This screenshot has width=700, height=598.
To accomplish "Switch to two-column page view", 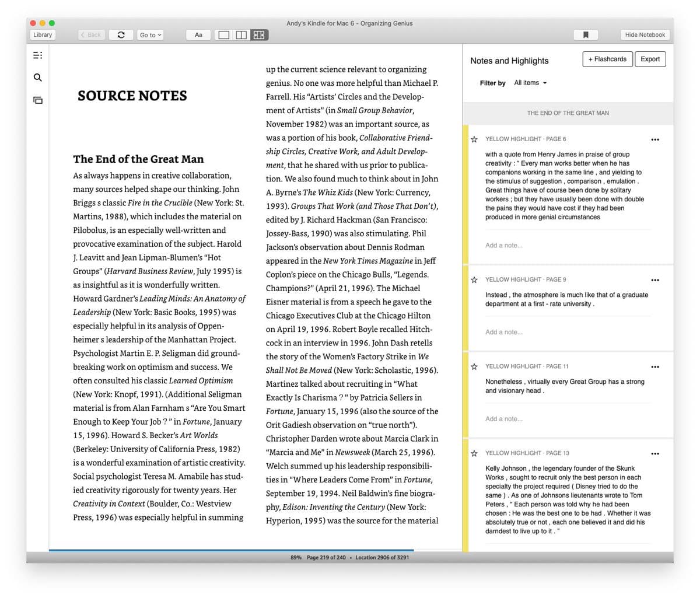I will point(241,34).
